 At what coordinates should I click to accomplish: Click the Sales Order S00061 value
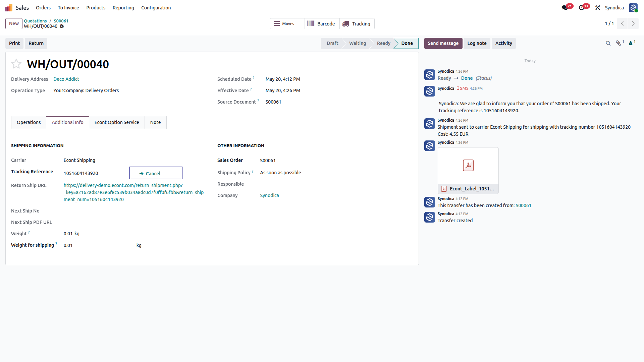tap(268, 161)
